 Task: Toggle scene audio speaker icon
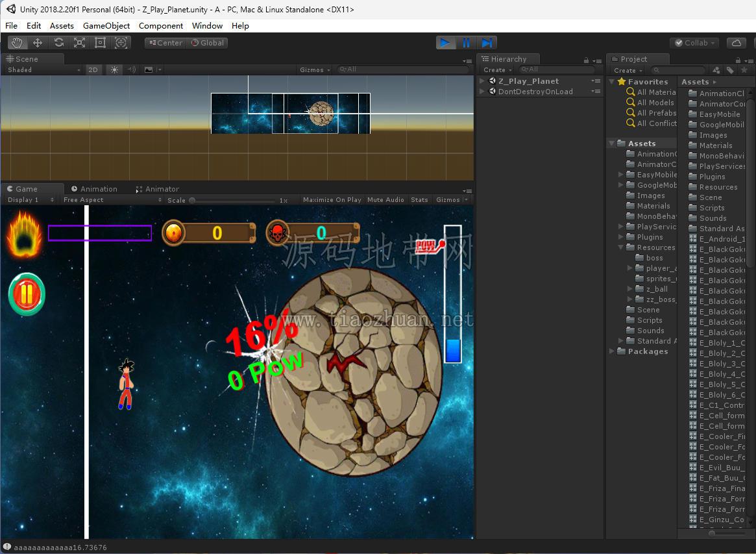pos(132,70)
